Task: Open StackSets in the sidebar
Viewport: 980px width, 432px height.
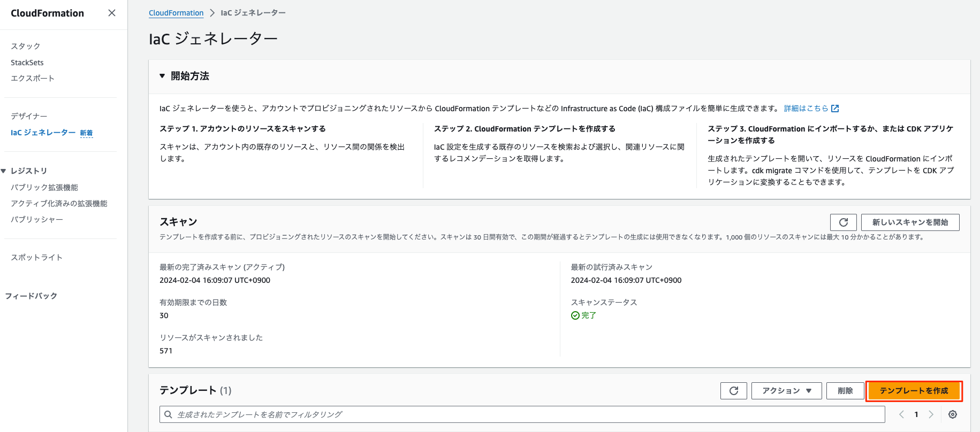Action: 27,63
